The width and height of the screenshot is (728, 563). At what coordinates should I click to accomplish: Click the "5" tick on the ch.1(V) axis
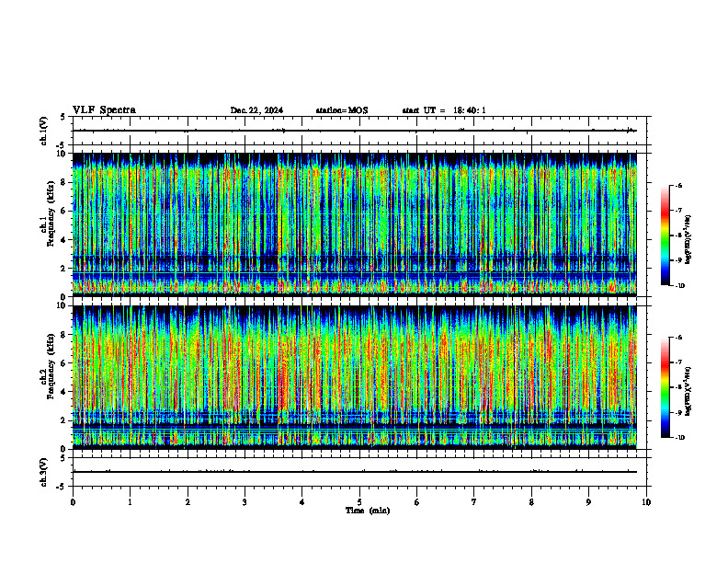pyautogui.click(x=63, y=117)
